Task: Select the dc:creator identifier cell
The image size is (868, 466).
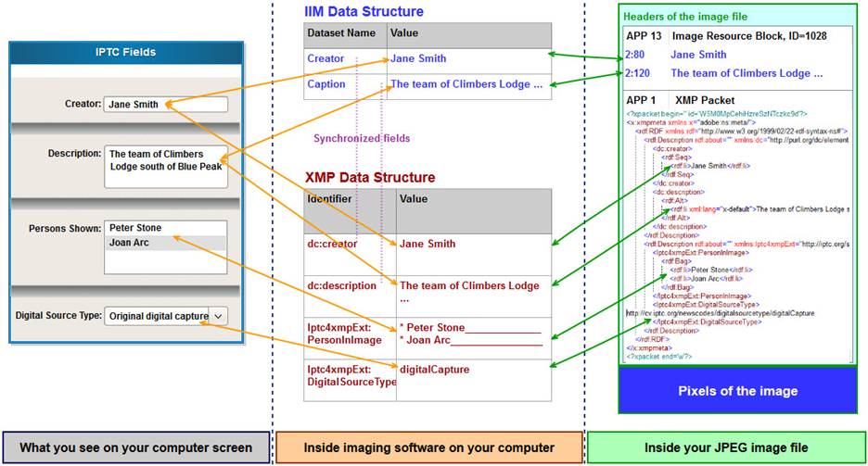Action: 350,245
